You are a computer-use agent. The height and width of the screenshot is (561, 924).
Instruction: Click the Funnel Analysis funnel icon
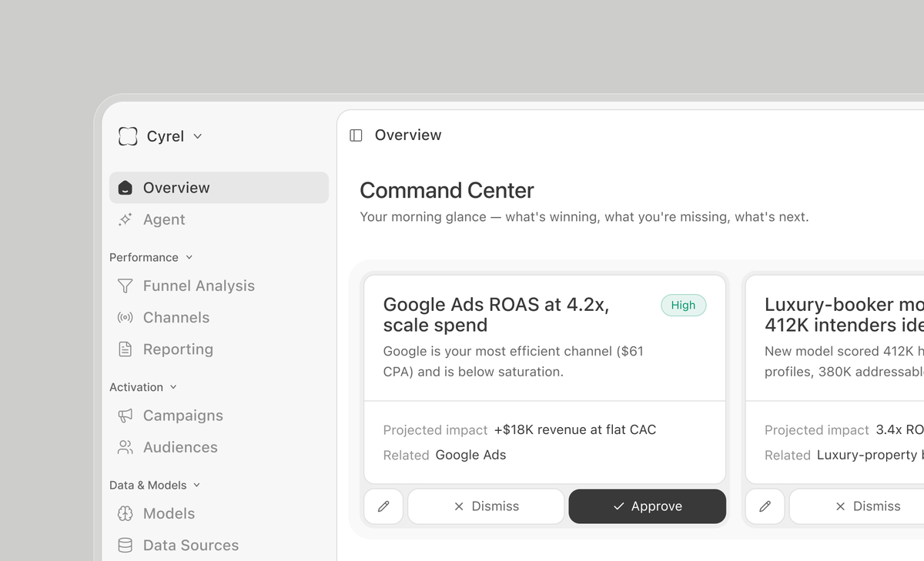(x=125, y=286)
